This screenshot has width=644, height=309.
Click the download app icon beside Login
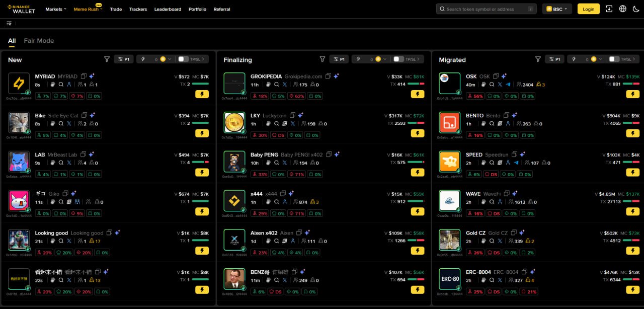tap(609, 9)
